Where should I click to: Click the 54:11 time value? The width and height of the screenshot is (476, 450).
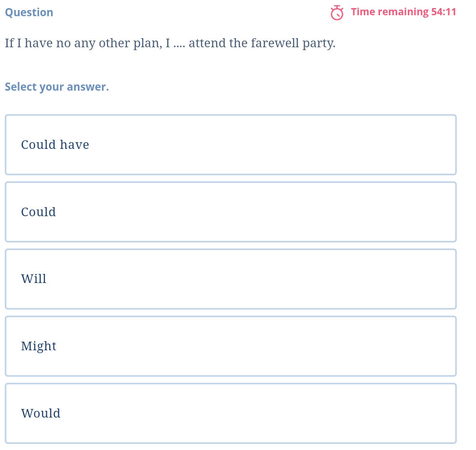tap(444, 12)
